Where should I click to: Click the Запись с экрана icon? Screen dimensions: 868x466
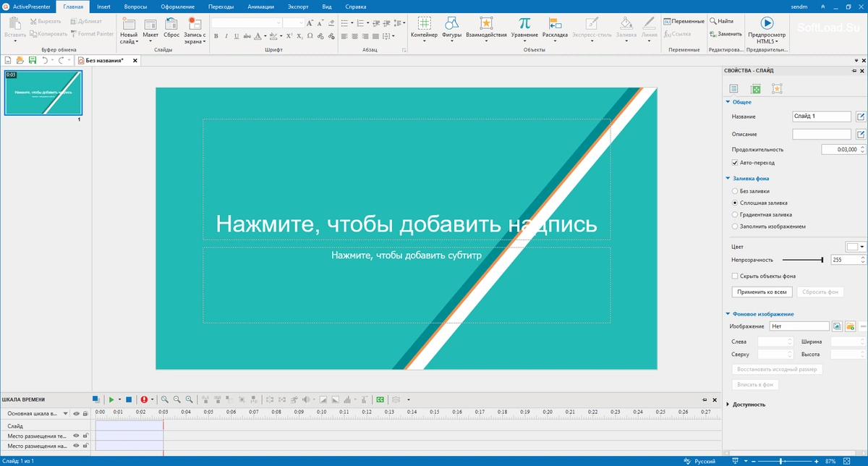(195, 23)
